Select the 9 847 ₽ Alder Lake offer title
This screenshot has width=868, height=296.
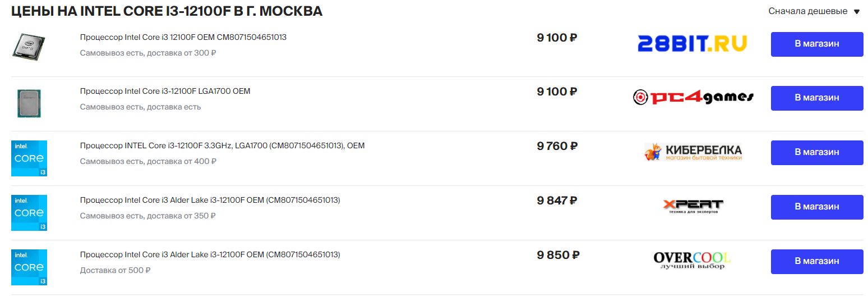tap(210, 200)
